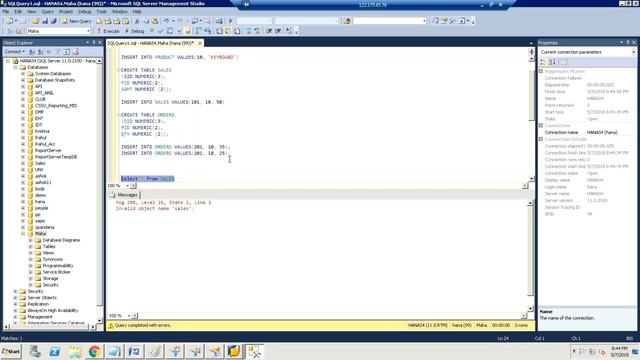Click the Increase Indent icon
Screen dimensions: 640x360
pos(278,31)
